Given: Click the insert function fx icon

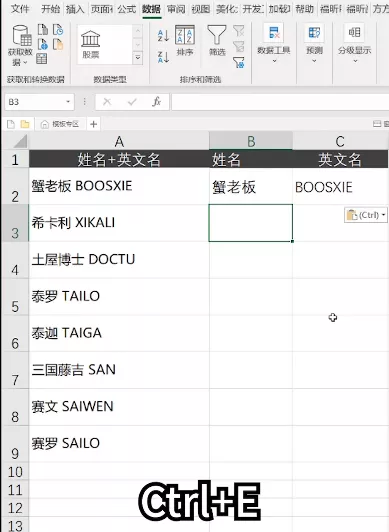Looking at the screenshot, I should pyautogui.click(x=156, y=102).
